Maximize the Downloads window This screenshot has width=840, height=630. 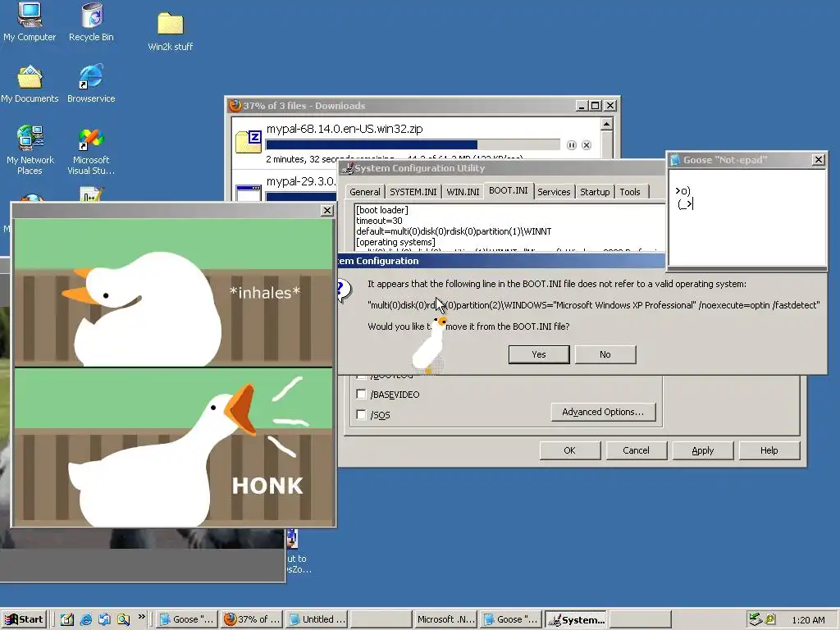(596, 106)
